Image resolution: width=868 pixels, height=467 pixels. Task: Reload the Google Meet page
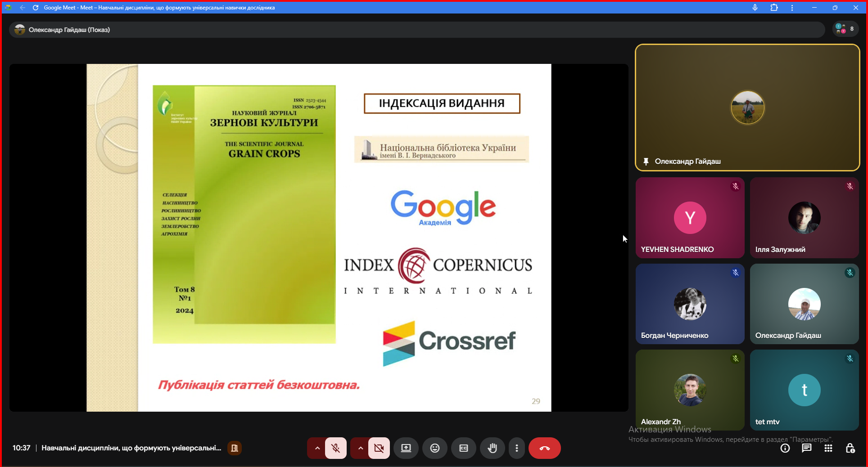pos(36,8)
